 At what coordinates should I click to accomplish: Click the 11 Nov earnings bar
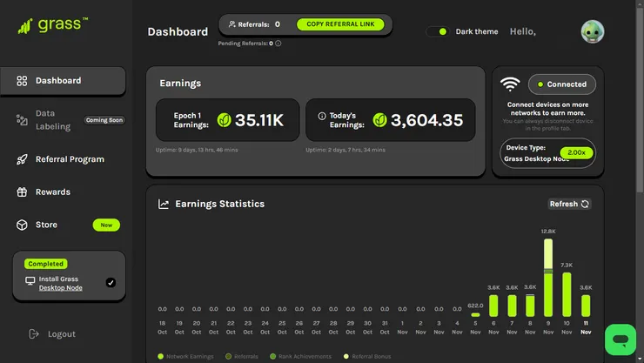[x=586, y=306]
